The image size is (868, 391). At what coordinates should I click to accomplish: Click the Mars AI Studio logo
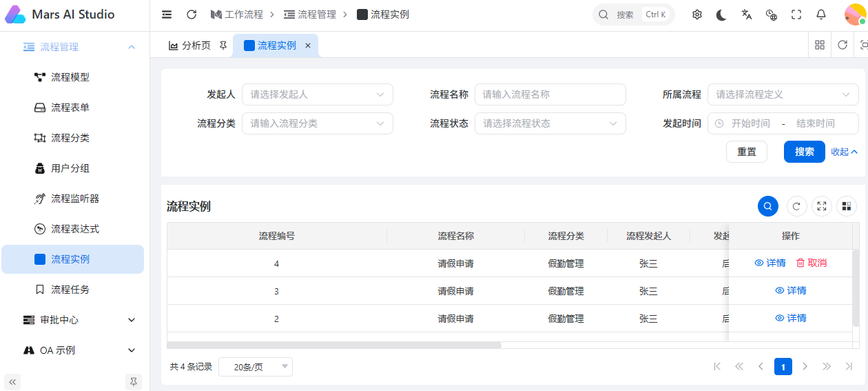click(15, 14)
